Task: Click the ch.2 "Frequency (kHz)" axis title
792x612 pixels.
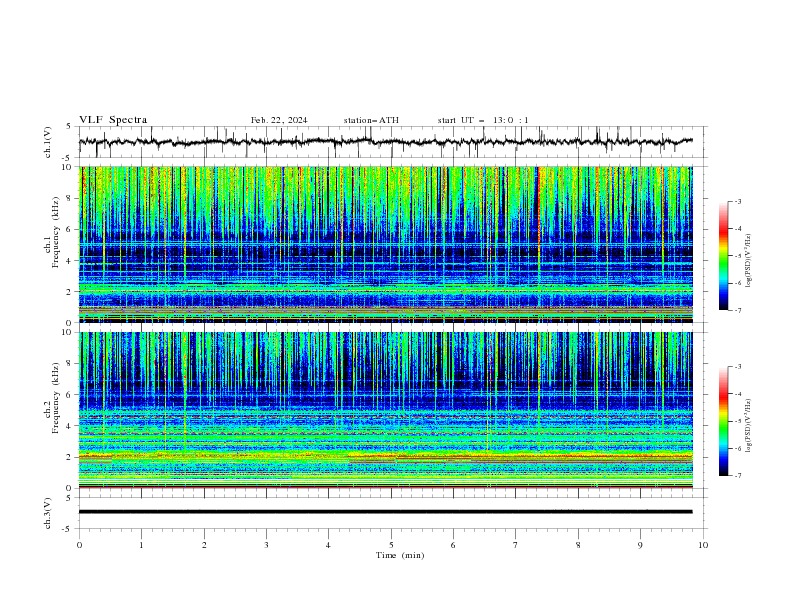Action: 56,398
